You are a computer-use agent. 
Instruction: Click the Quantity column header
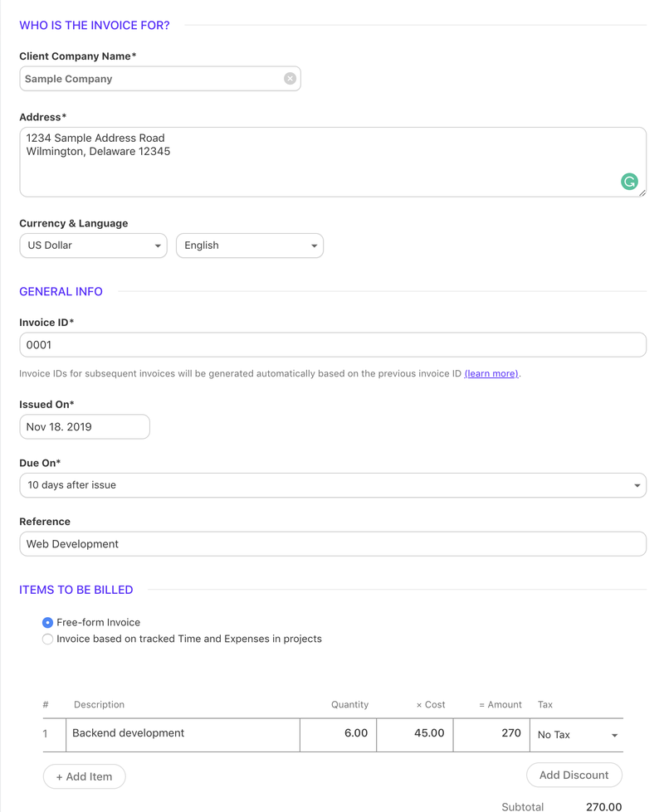pos(350,704)
